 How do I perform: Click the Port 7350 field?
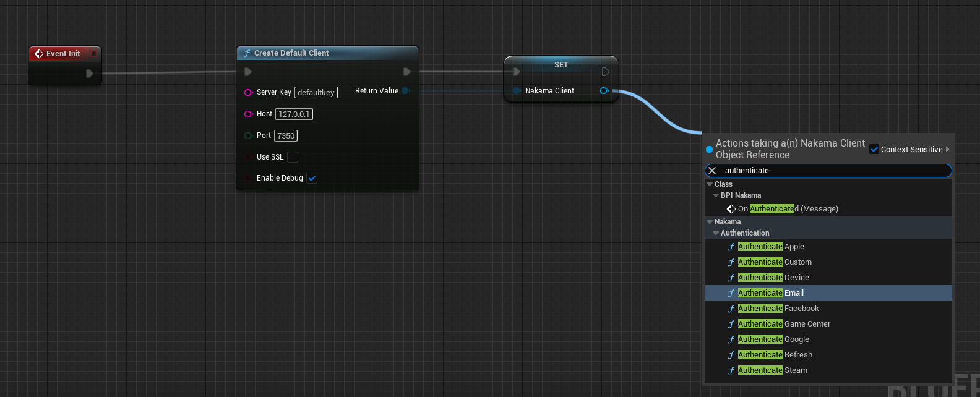click(286, 135)
